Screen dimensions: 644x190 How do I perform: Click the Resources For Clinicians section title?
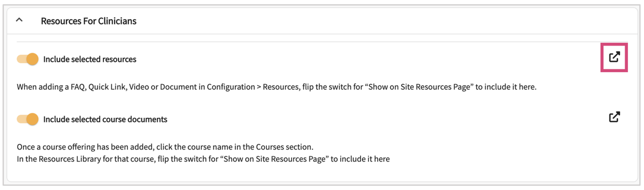coord(88,21)
